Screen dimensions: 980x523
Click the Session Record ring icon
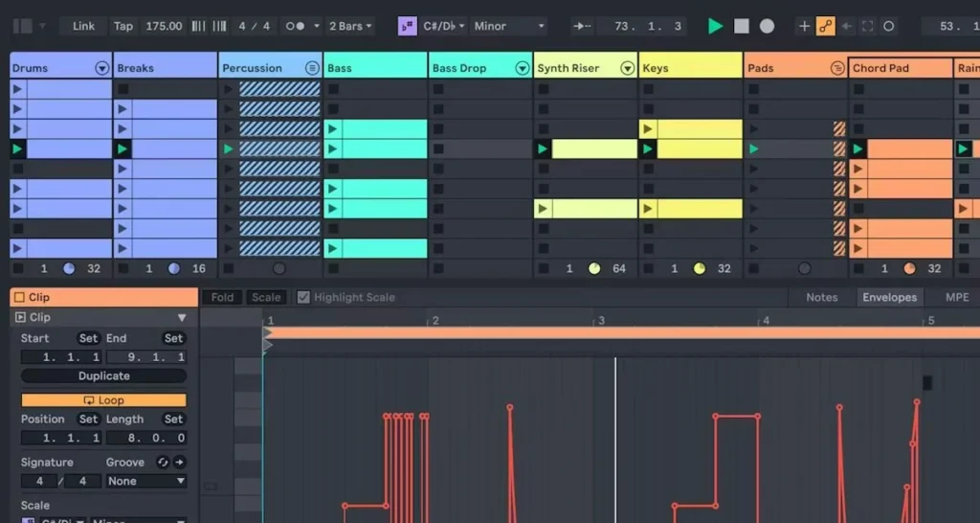888,26
